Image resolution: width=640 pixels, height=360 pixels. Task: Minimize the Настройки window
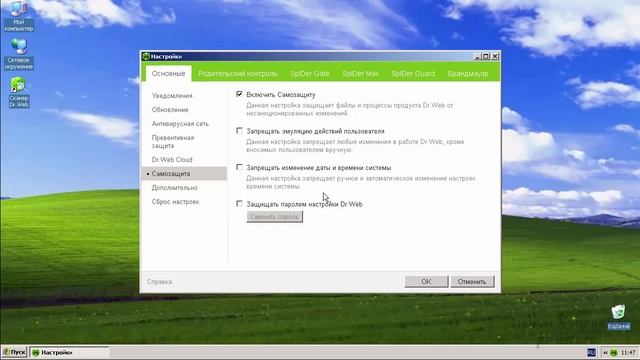[x=478, y=56]
